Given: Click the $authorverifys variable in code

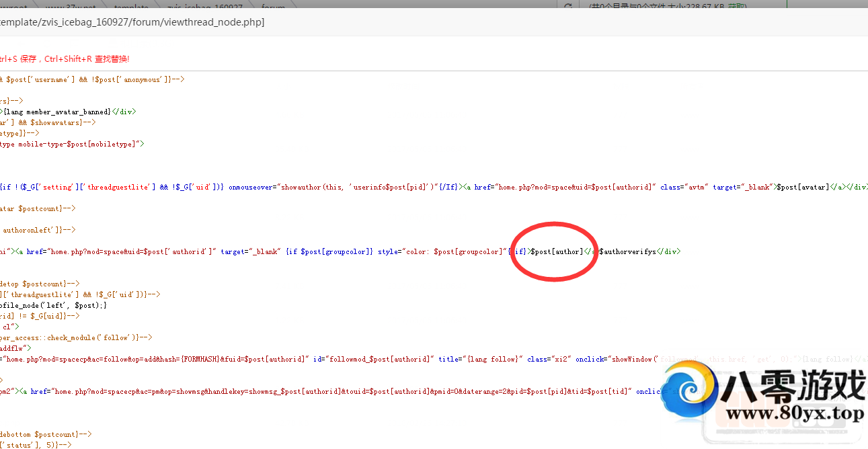Looking at the screenshot, I should 627,251.
